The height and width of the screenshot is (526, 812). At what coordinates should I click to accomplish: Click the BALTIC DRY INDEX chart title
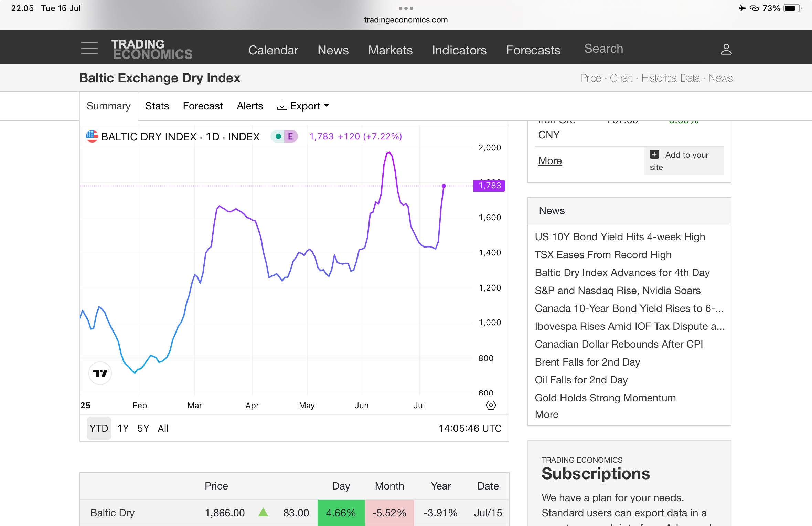pos(180,137)
